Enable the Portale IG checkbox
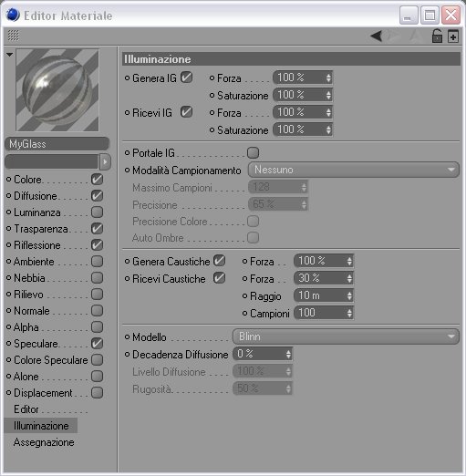 pos(253,152)
